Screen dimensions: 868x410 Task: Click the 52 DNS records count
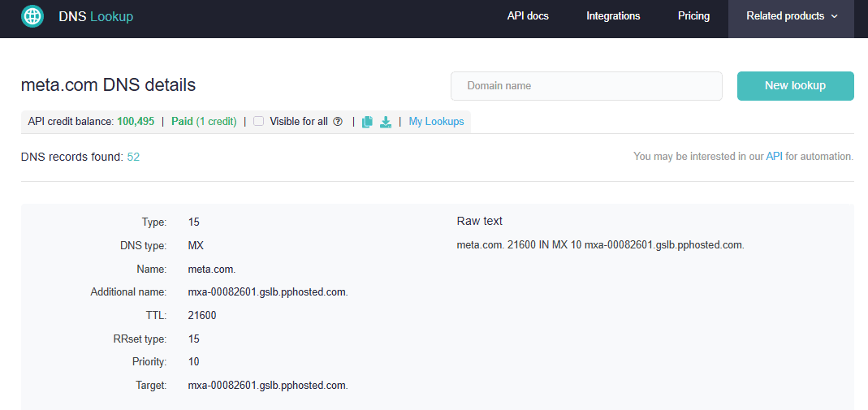coord(133,157)
